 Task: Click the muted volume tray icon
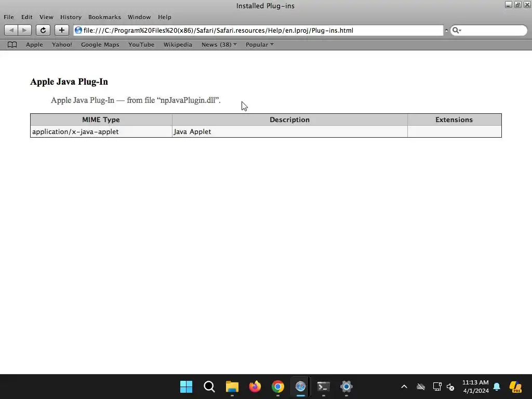tap(450, 387)
